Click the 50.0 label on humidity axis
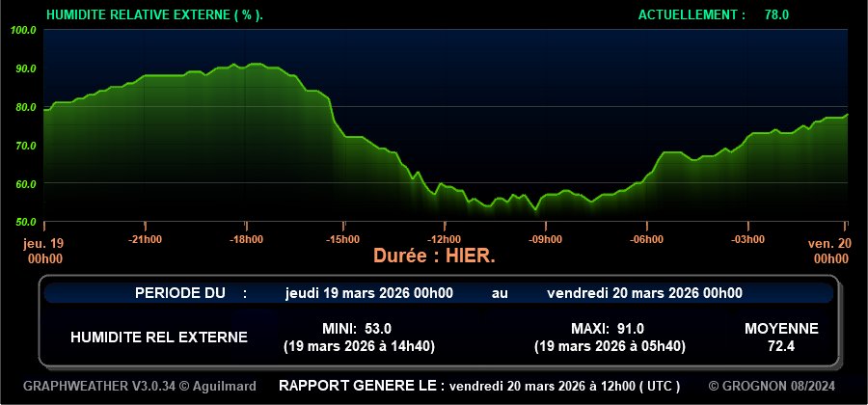The height and width of the screenshot is (405, 868). (x=24, y=221)
